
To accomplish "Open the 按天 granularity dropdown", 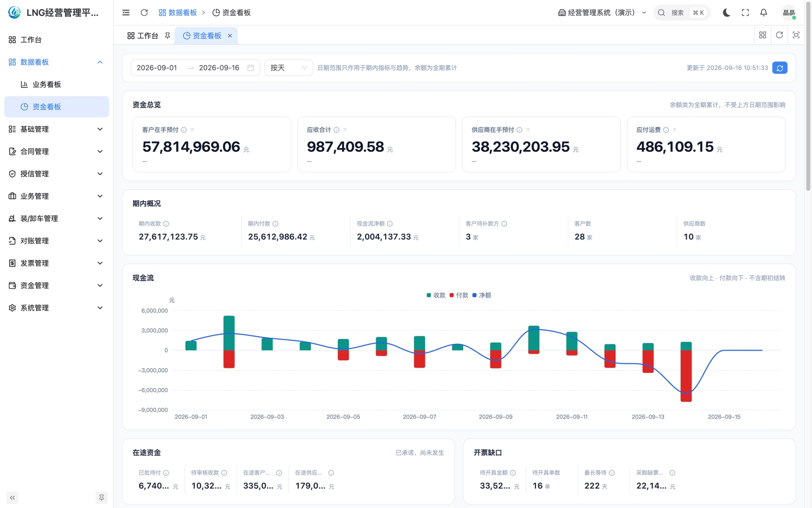I will (x=288, y=68).
